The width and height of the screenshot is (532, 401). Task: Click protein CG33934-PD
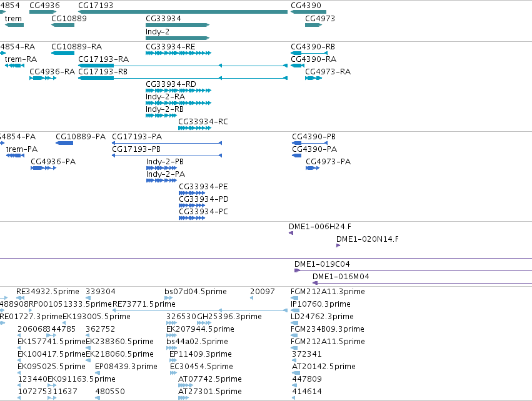192,205
